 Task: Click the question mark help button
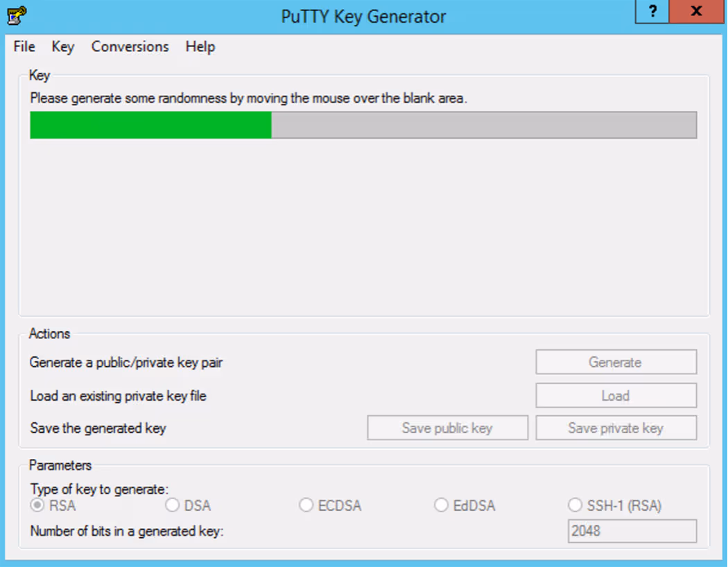[652, 11]
